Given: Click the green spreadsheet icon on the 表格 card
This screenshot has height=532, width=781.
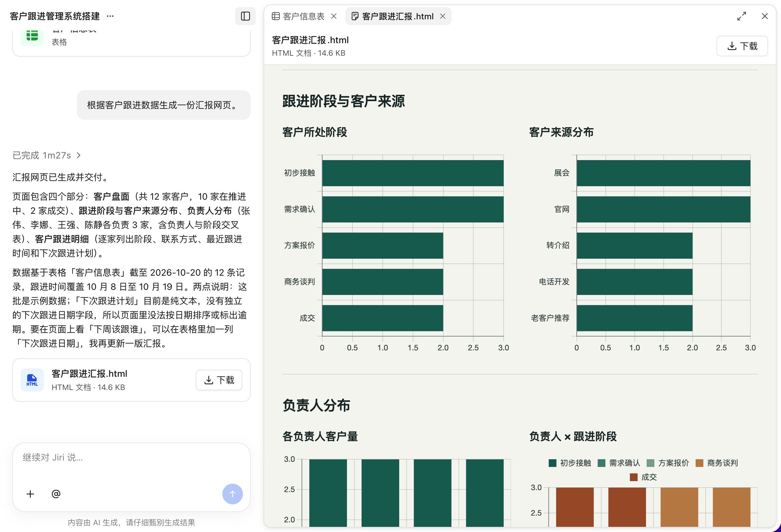Looking at the screenshot, I should (x=32, y=36).
